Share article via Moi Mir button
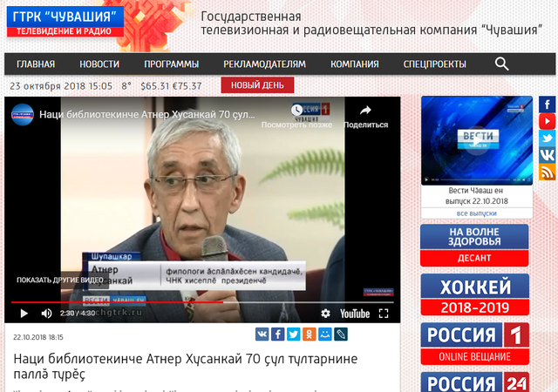The height and width of the screenshot is (392, 558). tap(325, 335)
